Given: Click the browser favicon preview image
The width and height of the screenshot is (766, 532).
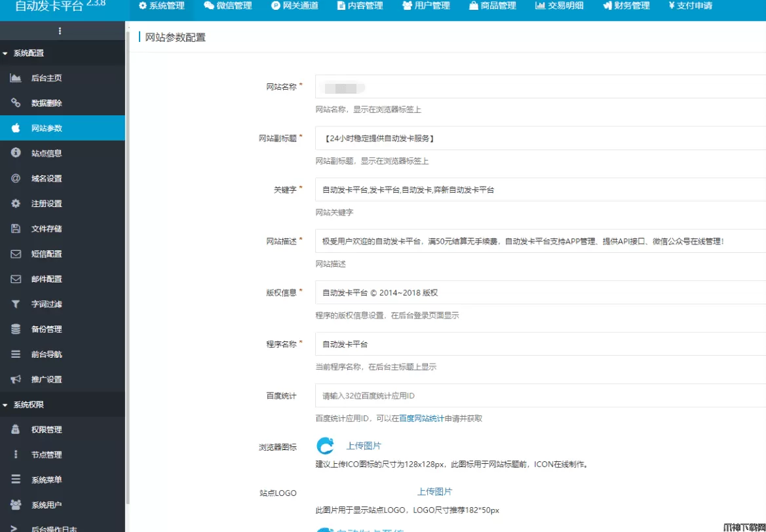Looking at the screenshot, I should click(326, 446).
